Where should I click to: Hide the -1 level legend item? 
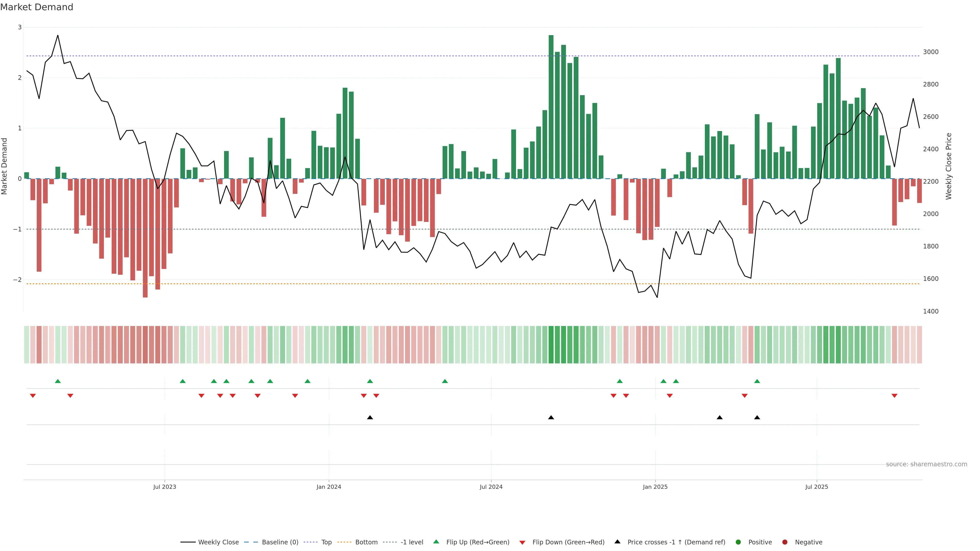click(412, 542)
